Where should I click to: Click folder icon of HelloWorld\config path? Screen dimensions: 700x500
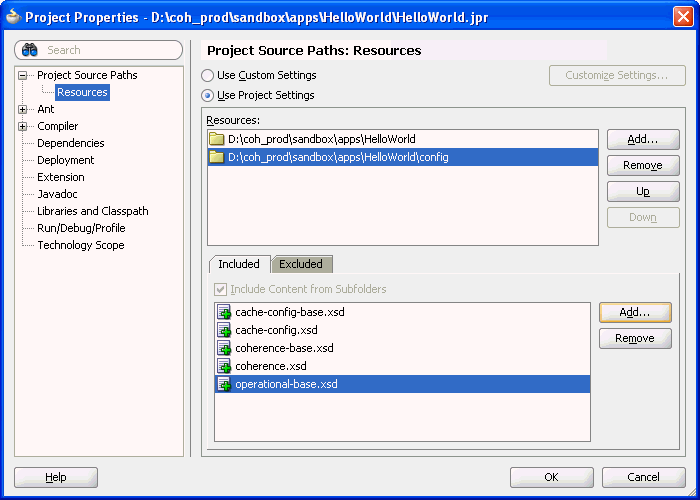pyautogui.click(x=217, y=157)
